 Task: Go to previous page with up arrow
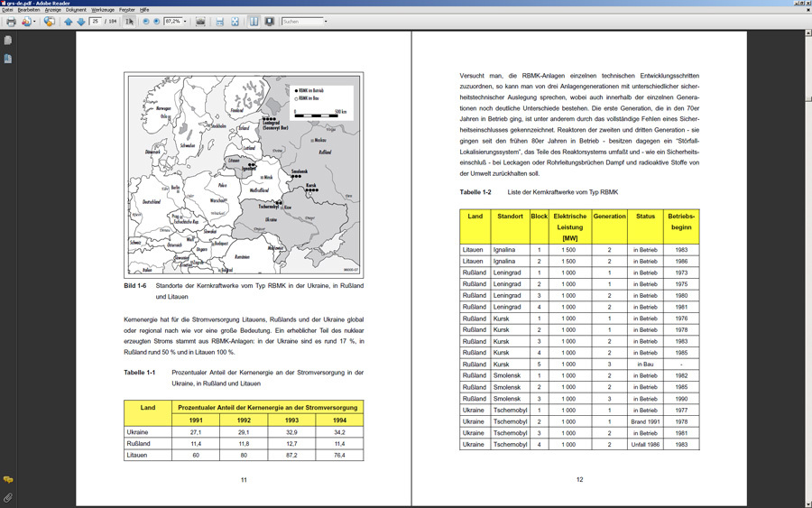[x=69, y=22]
